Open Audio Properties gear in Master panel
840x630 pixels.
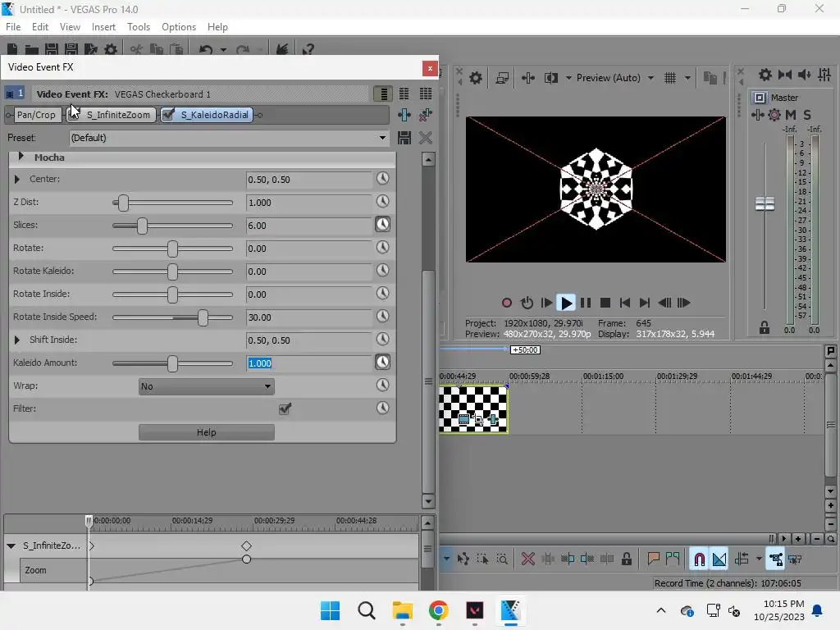click(765, 75)
